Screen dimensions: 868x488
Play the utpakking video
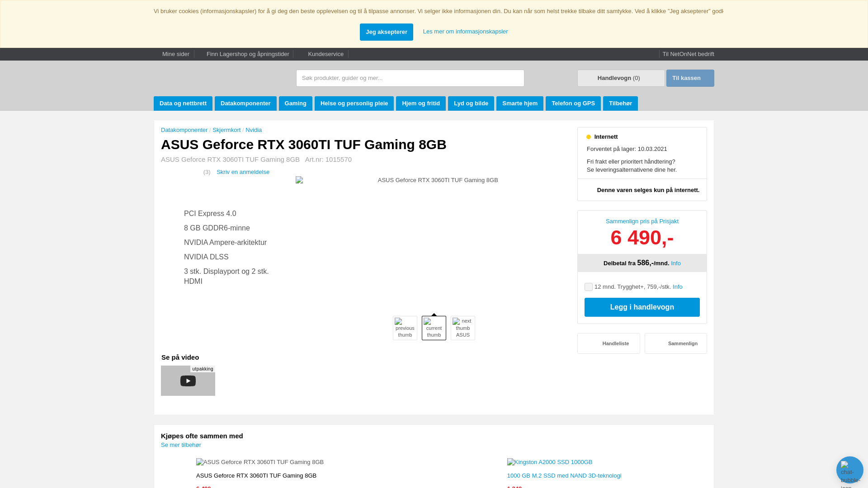tap(188, 381)
